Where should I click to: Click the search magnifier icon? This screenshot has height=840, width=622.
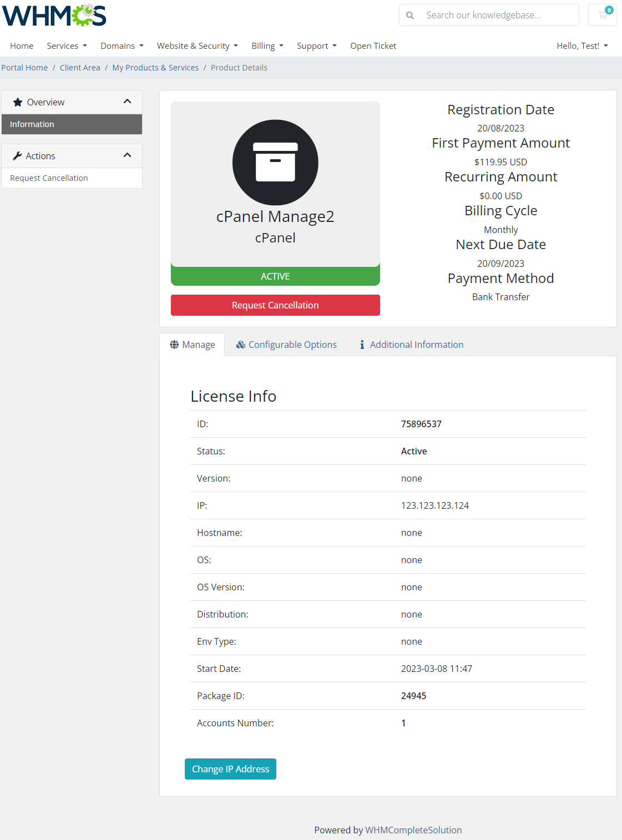[410, 16]
